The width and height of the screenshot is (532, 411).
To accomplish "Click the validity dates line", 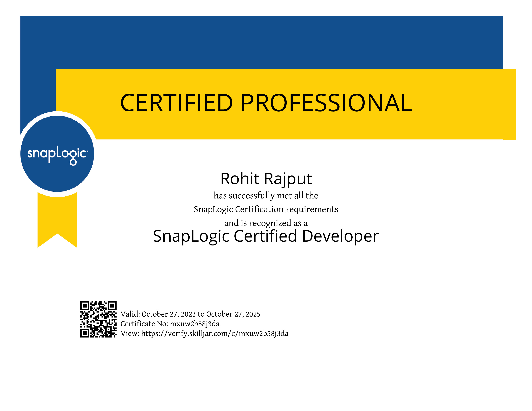I will [191, 314].
